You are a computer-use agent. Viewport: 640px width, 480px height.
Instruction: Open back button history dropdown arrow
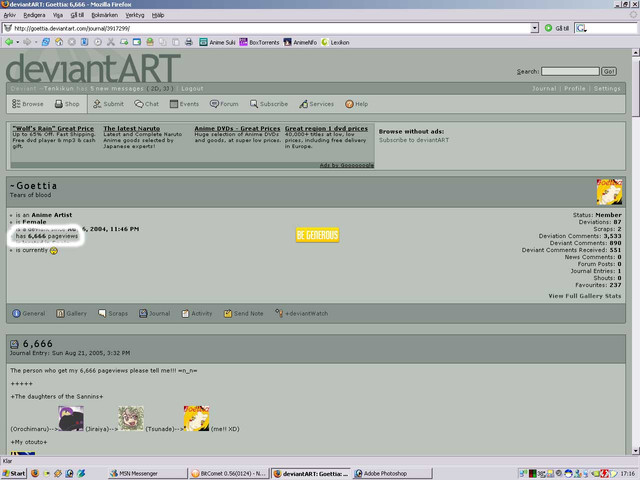coord(18,42)
